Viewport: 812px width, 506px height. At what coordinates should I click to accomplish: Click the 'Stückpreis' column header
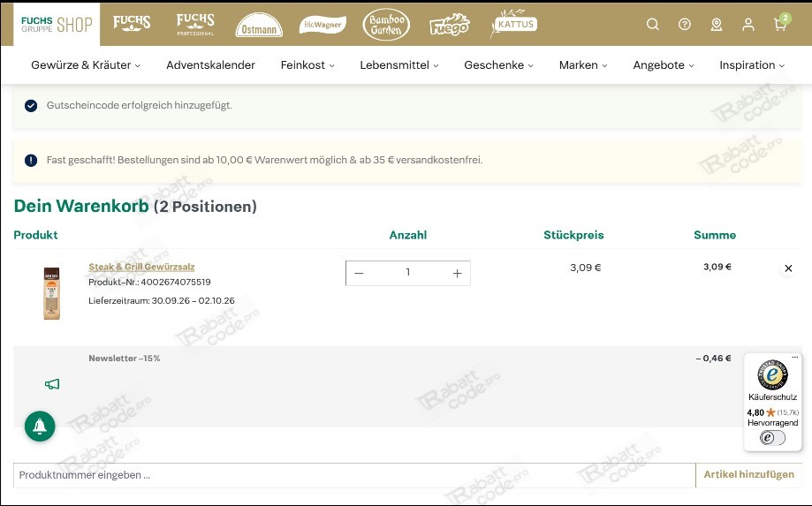click(x=573, y=235)
